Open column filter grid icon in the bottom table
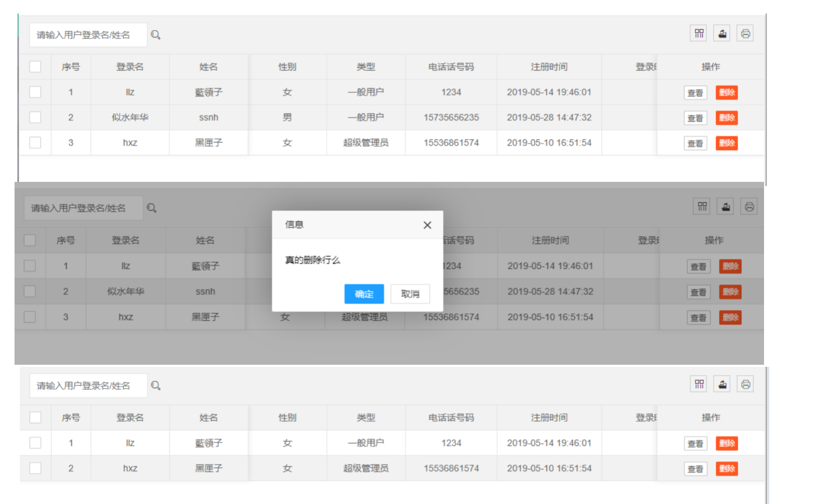This screenshot has height=504, width=816. (x=699, y=384)
